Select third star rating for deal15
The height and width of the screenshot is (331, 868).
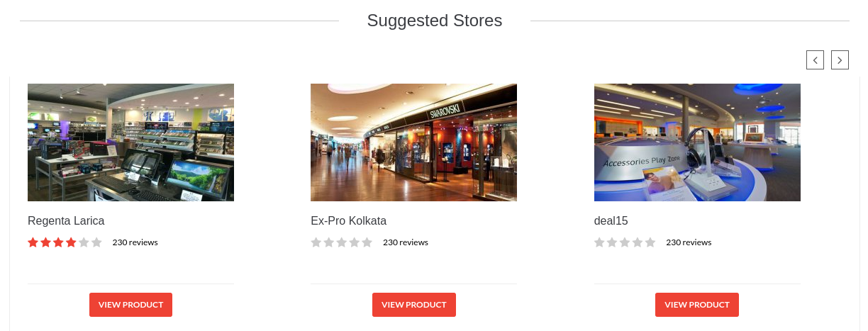point(625,242)
